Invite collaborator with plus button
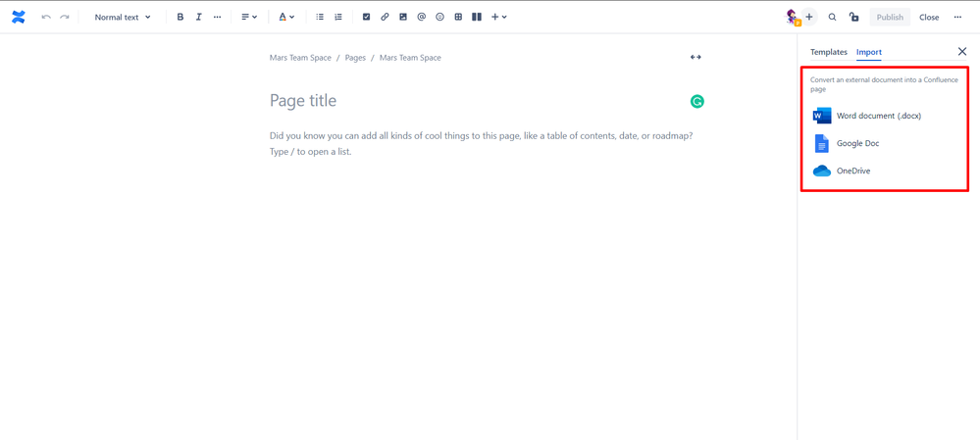980x440 pixels. pos(809,18)
